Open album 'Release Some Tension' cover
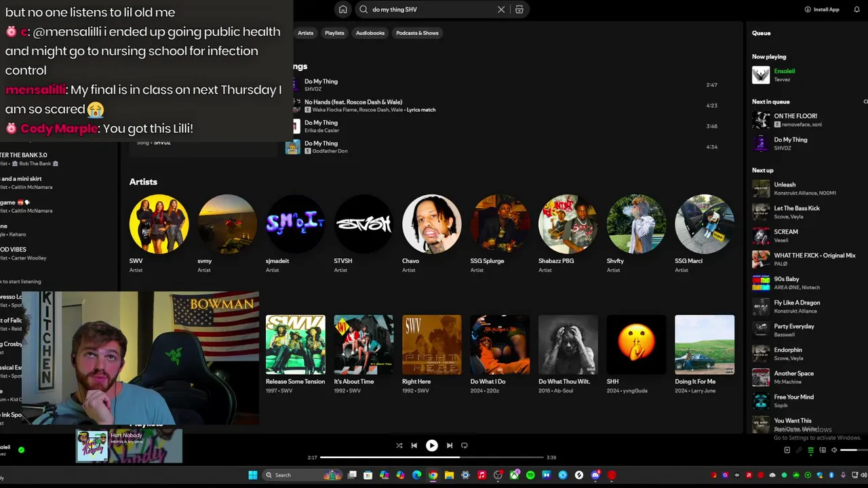The image size is (868, 488). 295,344
